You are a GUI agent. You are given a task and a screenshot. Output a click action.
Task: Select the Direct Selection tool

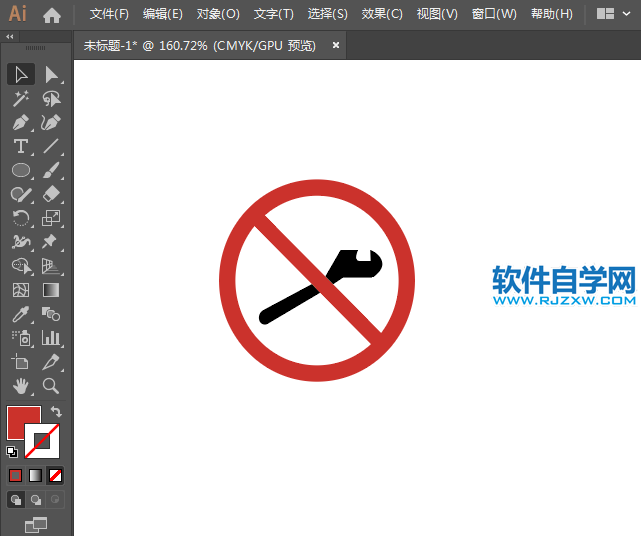coord(51,74)
